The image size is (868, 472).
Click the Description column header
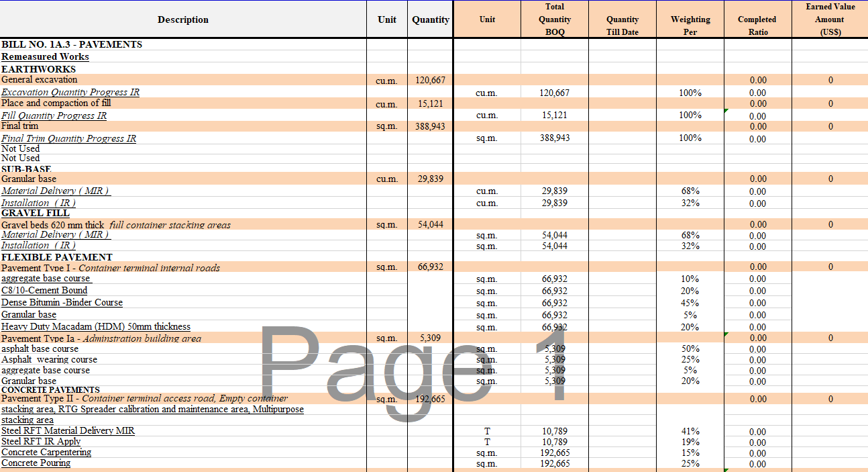click(183, 19)
